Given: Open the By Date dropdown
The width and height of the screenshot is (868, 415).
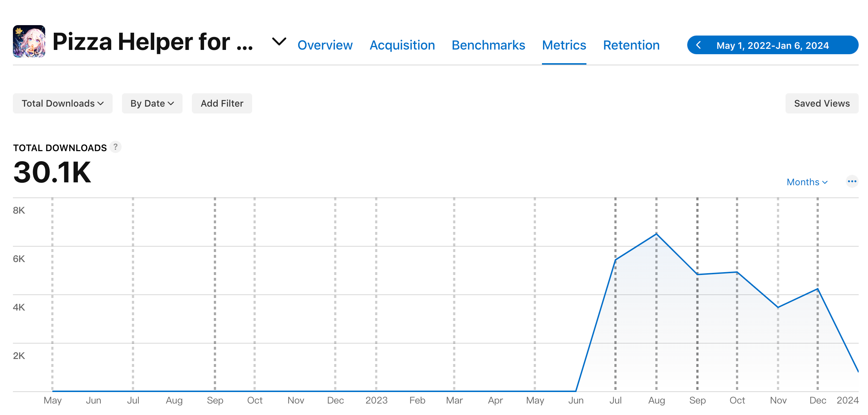Looking at the screenshot, I should click(152, 103).
